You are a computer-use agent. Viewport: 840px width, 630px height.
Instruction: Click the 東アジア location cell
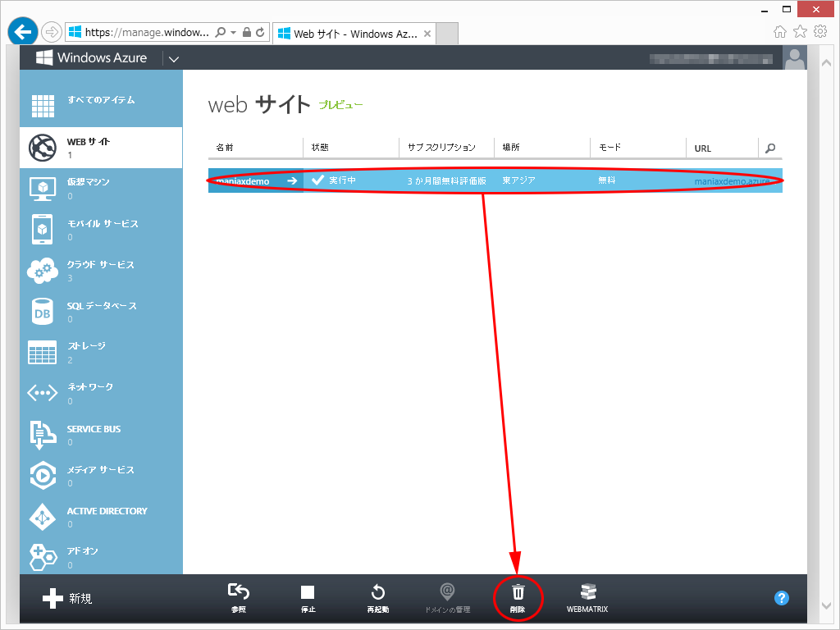click(x=518, y=180)
